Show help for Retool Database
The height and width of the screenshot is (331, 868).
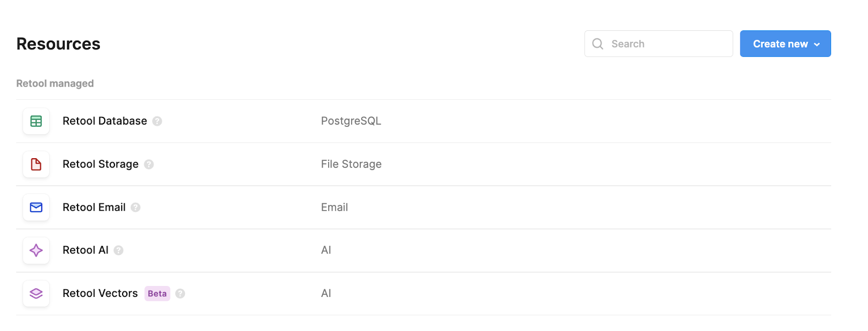[157, 121]
